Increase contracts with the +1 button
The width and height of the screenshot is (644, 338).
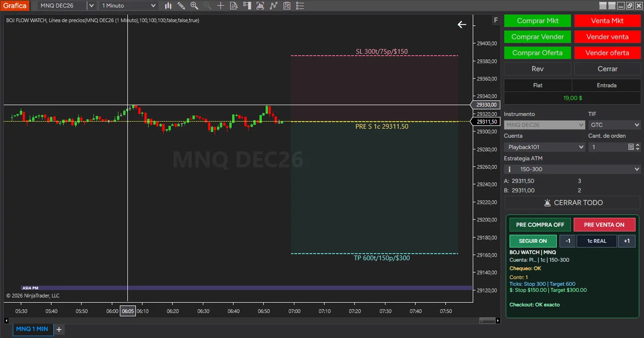coord(627,241)
